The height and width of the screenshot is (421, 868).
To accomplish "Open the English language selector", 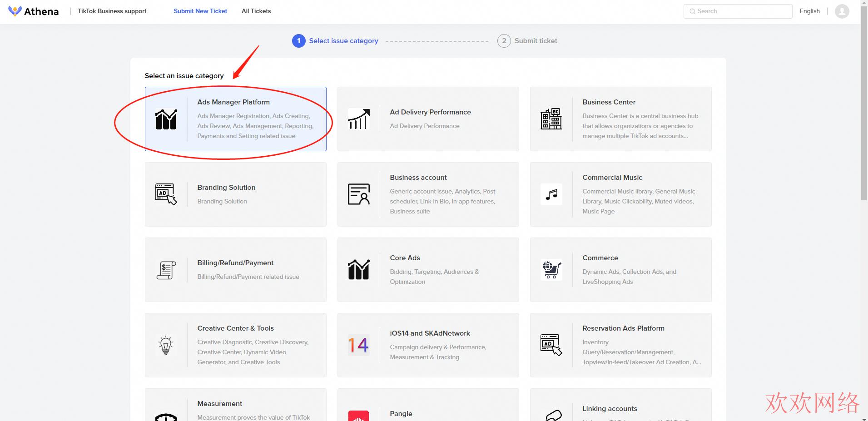I will pos(809,11).
